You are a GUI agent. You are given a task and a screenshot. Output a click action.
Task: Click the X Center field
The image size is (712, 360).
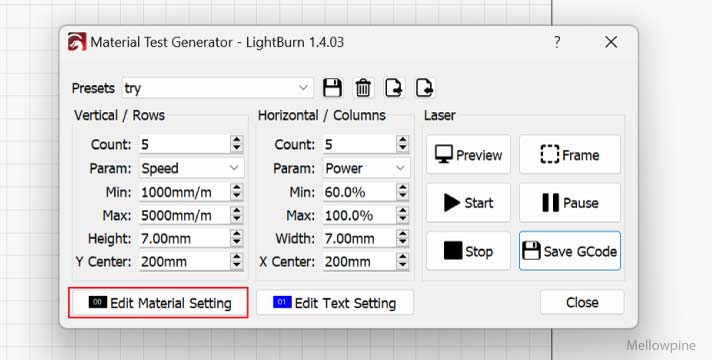(x=360, y=261)
